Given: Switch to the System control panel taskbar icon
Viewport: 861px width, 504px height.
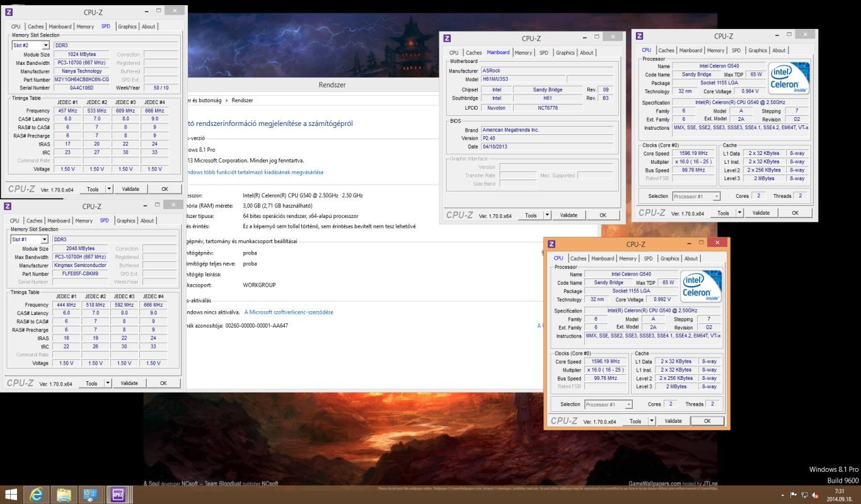Looking at the screenshot, I should point(90,494).
